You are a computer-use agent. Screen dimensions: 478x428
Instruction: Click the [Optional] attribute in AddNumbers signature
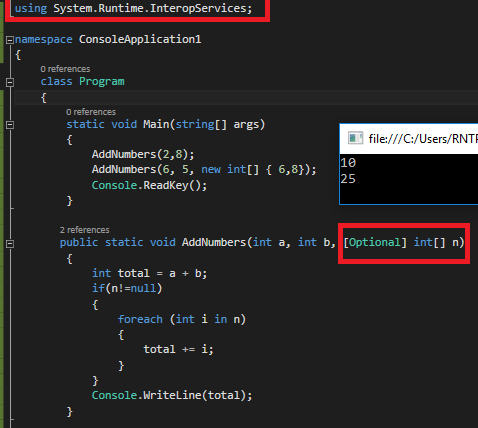[x=375, y=242]
